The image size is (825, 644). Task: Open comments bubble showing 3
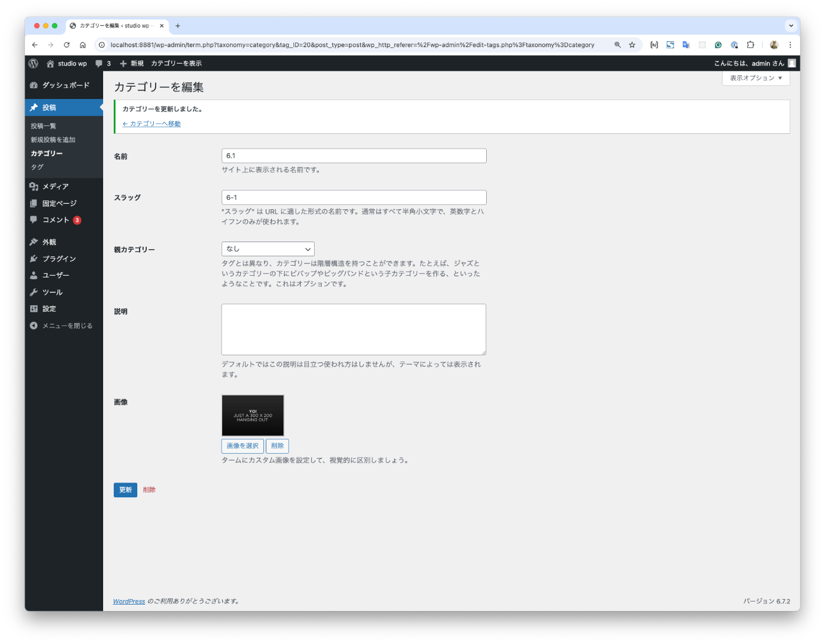click(x=103, y=64)
